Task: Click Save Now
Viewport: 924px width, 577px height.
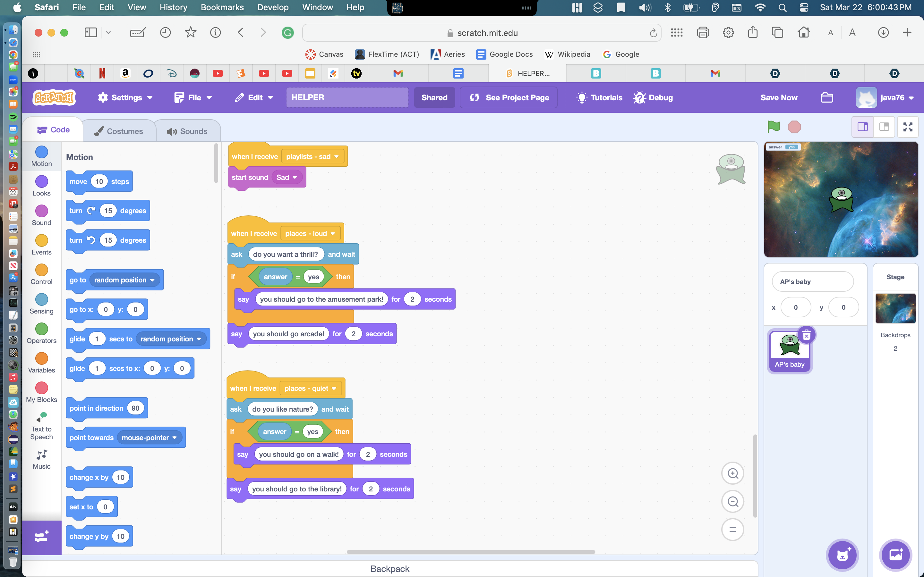Action: point(779,98)
